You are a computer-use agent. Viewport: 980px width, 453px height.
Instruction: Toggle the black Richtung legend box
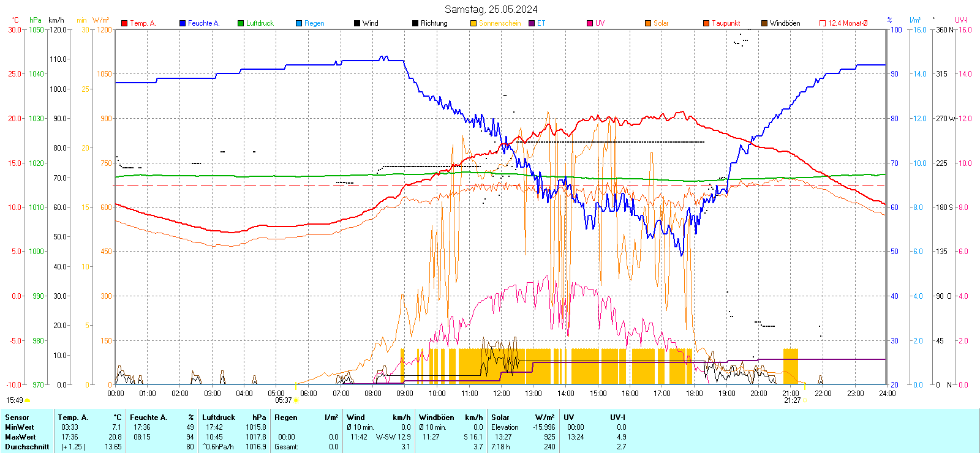tap(415, 23)
